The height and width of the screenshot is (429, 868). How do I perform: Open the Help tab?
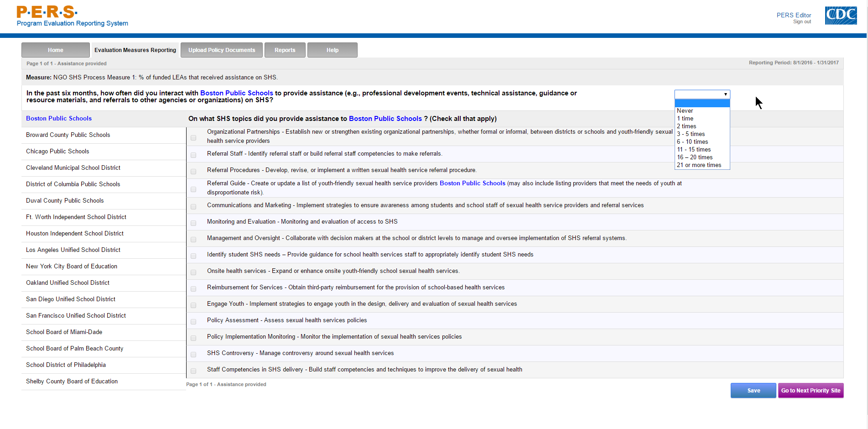[x=333, y=50]
